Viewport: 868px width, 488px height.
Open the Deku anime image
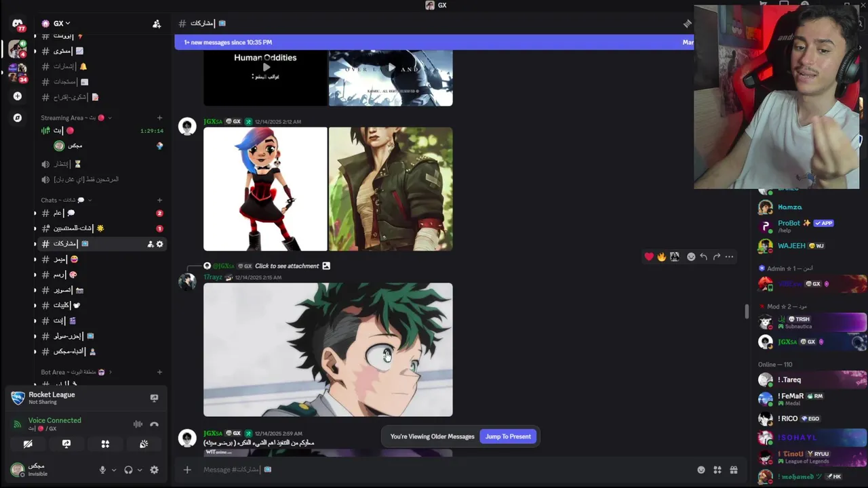click(328, 350)
